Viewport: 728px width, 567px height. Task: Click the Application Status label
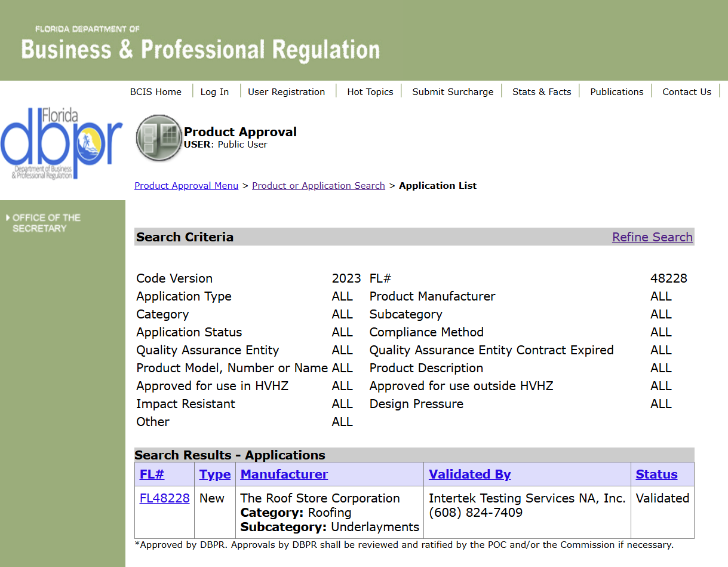pyautogui.click(x=189, y=332)
